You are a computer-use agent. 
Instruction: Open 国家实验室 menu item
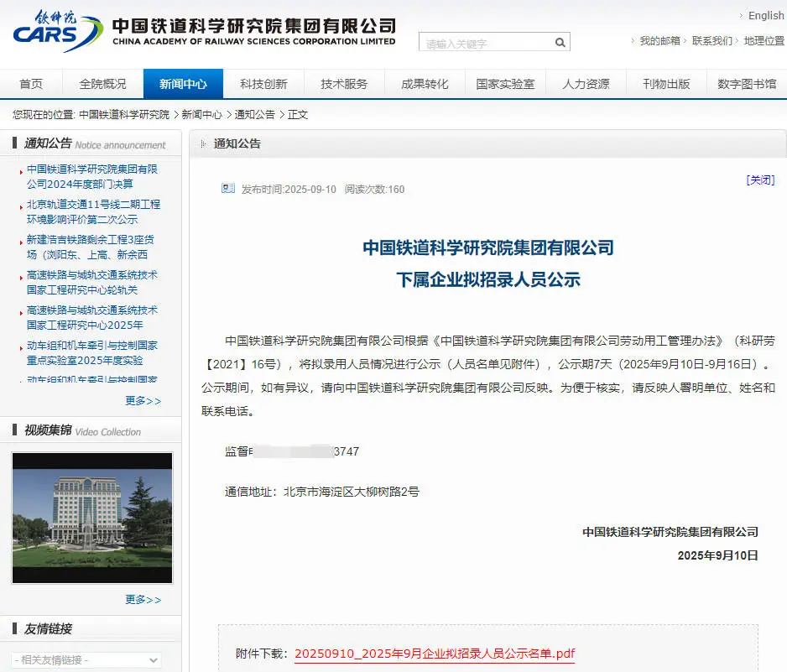click(x=505, y=84)
